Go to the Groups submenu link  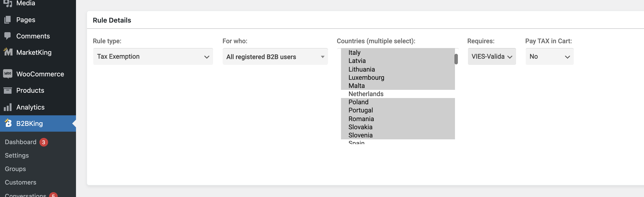[15, 169]
